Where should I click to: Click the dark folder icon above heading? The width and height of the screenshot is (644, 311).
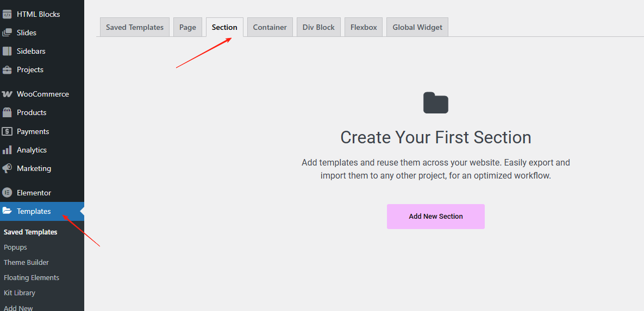435,103
